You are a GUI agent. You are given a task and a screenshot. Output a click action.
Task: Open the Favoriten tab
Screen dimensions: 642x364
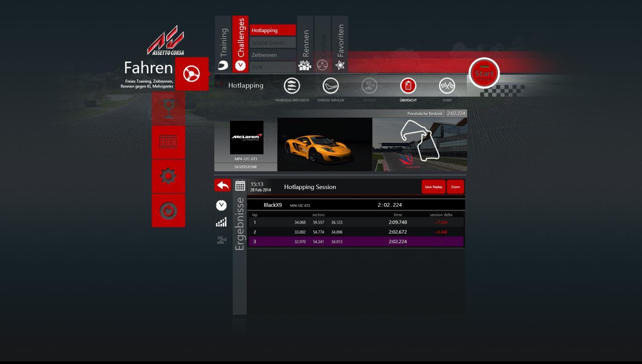pyautogui.click(x=340, y=44)
